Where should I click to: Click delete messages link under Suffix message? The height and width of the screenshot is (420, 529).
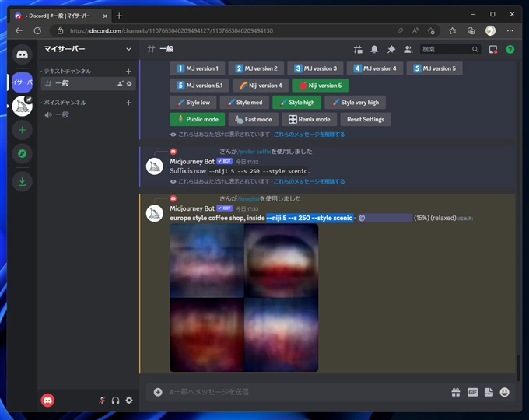coord(309,181)
